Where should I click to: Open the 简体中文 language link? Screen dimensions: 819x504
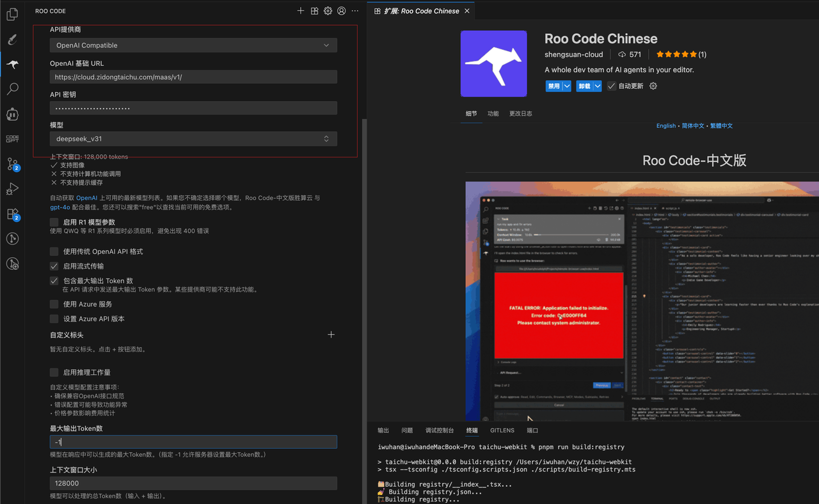[692, 126]
